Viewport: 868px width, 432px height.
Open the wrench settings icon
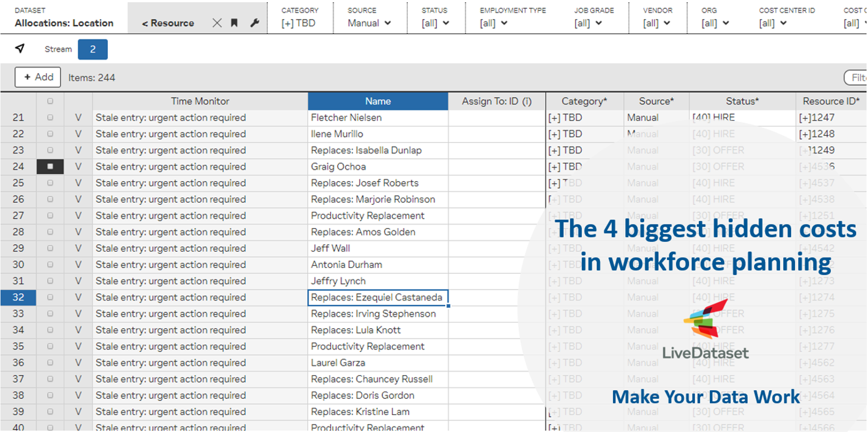tap(254, 23)
